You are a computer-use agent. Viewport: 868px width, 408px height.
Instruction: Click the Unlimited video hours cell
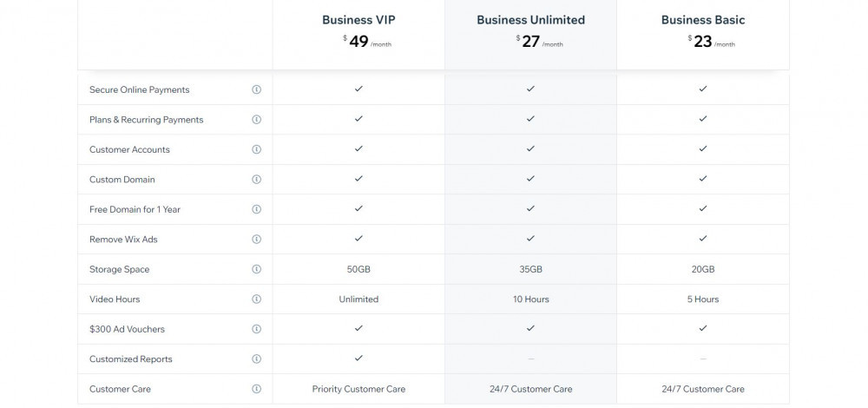358,299
